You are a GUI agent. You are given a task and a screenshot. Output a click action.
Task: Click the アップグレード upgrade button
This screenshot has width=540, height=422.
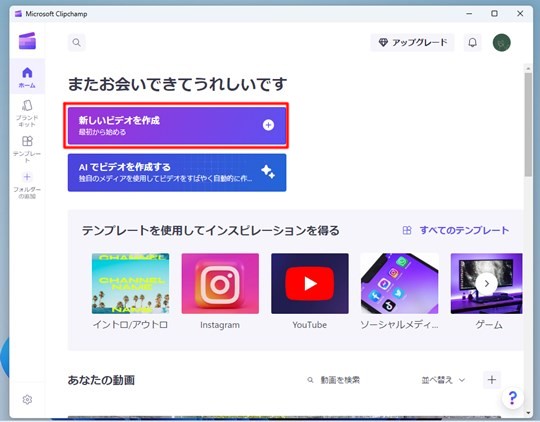click(413, 42)
